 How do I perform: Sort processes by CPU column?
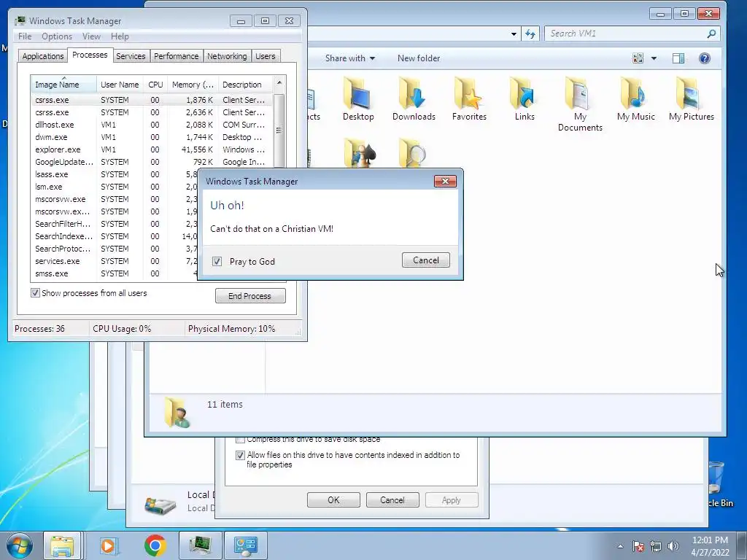click(155, 85)
